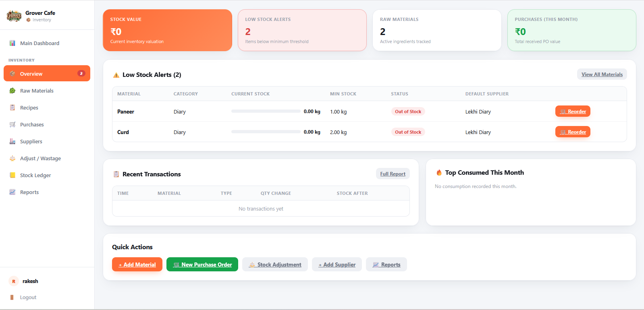The height and width of the screenshot is (310, 644).
Task: Click the rakesh username
Action: [x=30, y=281]
